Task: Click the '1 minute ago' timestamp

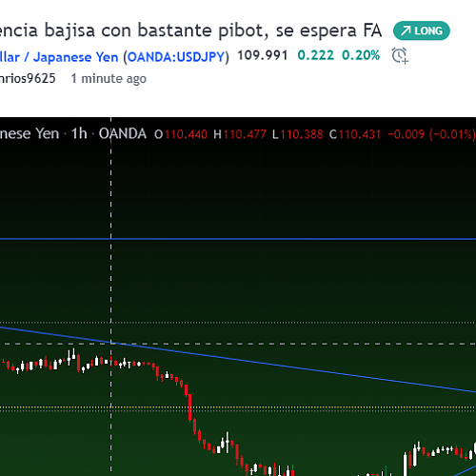Action: point(109,78)
